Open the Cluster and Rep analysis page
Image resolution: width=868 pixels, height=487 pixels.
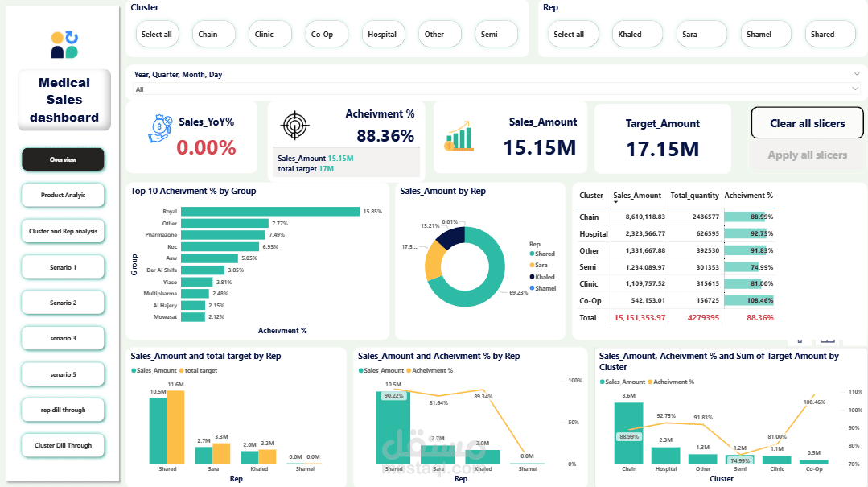pyautogui.click(x=63, y=231)
